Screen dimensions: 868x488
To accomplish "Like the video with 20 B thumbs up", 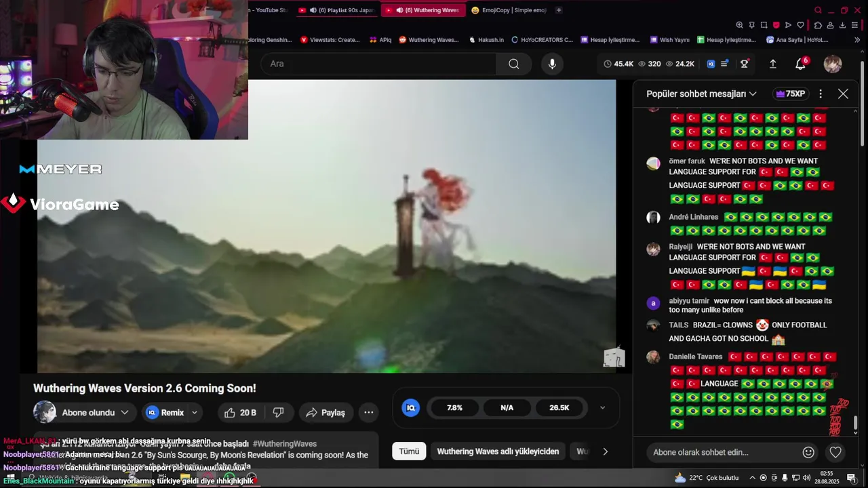I will (x=239, y=412).
